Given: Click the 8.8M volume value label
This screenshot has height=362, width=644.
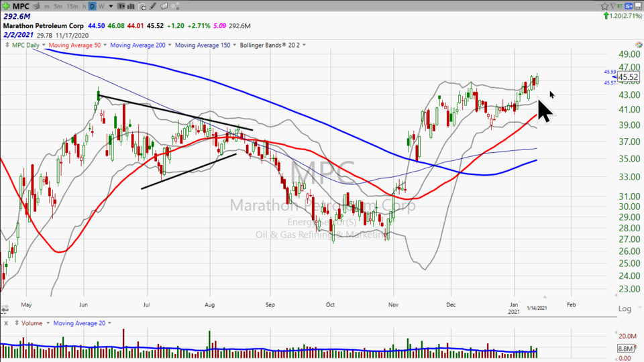Looking at the screenshot, I should click(625, 349).
